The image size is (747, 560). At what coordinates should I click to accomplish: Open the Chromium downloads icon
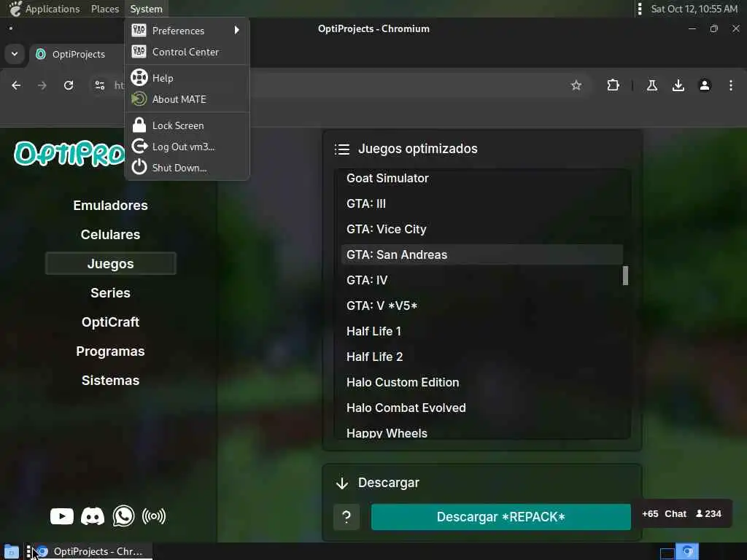click(678, 85)
